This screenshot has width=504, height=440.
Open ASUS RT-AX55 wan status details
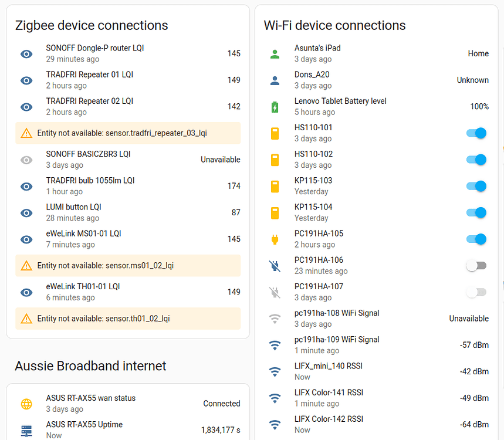(128, 404)
